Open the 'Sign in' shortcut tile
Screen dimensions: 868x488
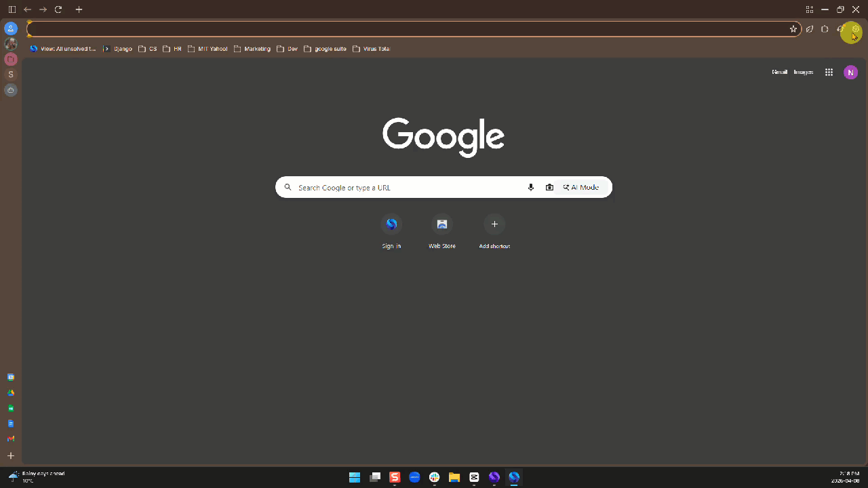(391, 232)
